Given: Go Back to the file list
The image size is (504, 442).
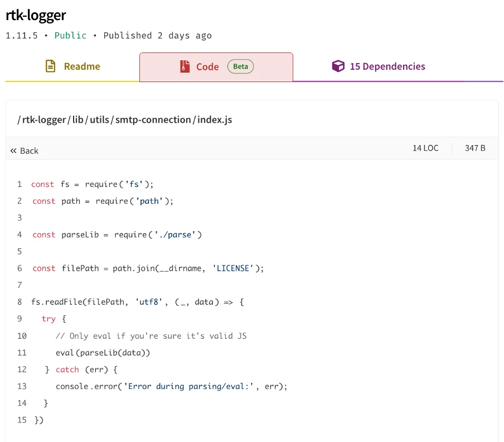Looking at the screenshot, I should (x=29, y=151).
